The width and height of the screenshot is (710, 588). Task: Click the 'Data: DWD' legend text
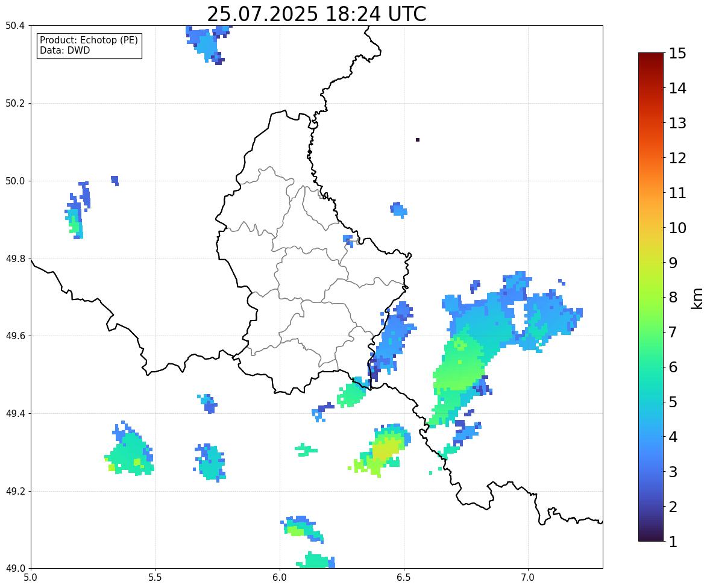[64, 50]
